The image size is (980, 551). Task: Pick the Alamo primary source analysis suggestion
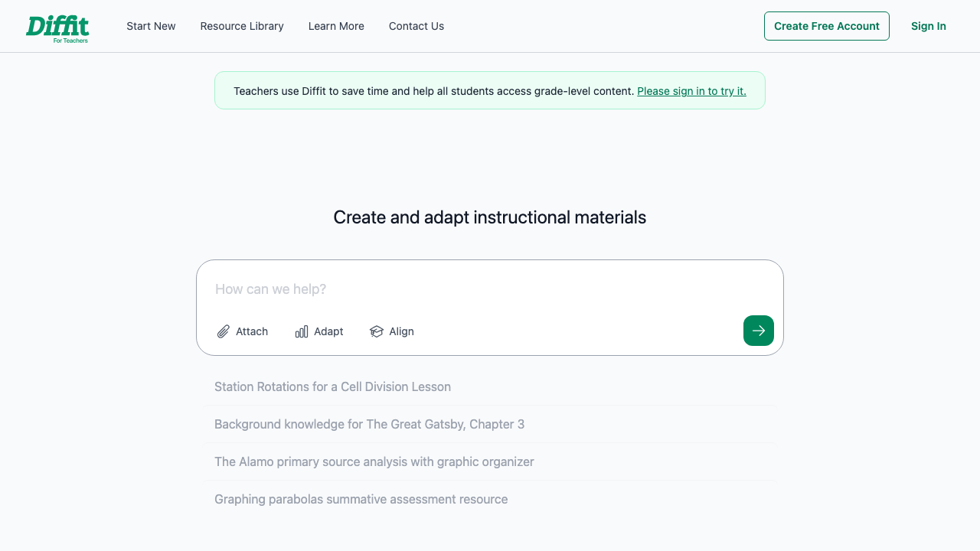click(374, 462)
